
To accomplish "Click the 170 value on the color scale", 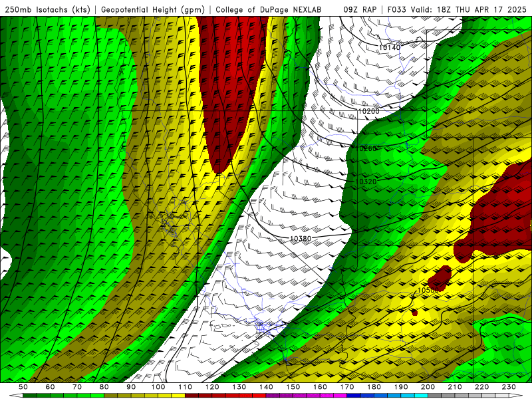I will 346,387.
